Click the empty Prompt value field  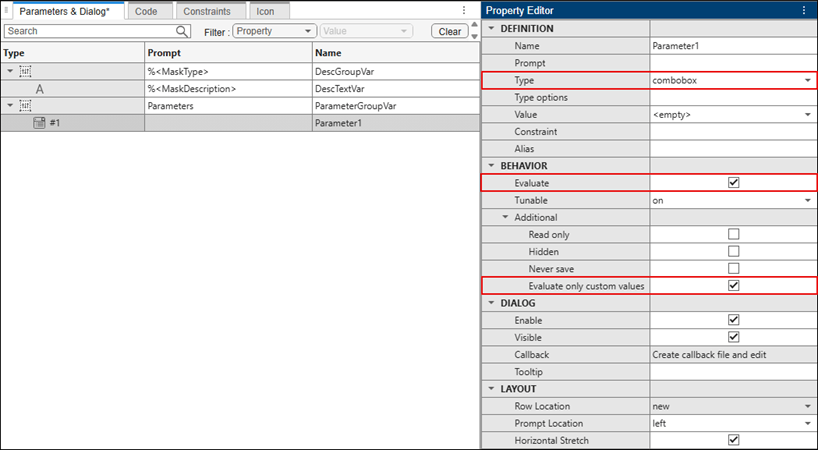click(x=733, y=63)
